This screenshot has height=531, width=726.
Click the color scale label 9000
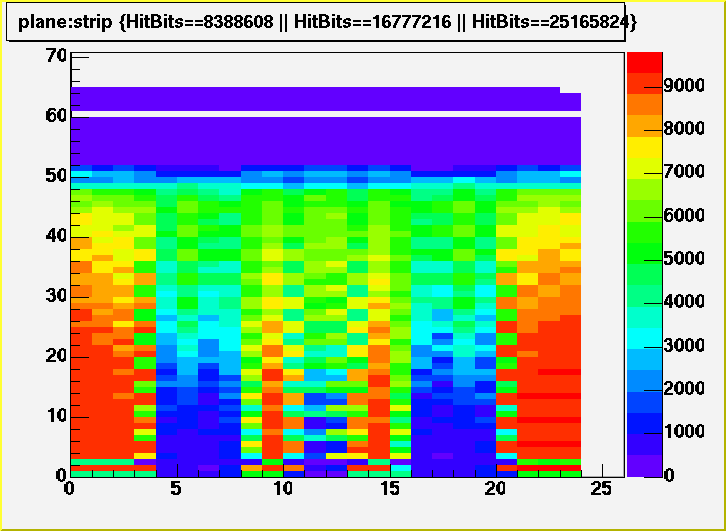click(685, 86)
